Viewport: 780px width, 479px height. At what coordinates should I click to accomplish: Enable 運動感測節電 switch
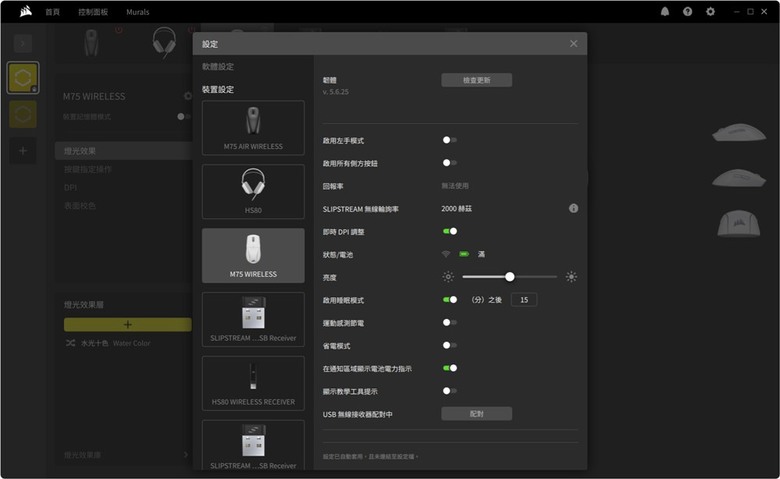450,322
